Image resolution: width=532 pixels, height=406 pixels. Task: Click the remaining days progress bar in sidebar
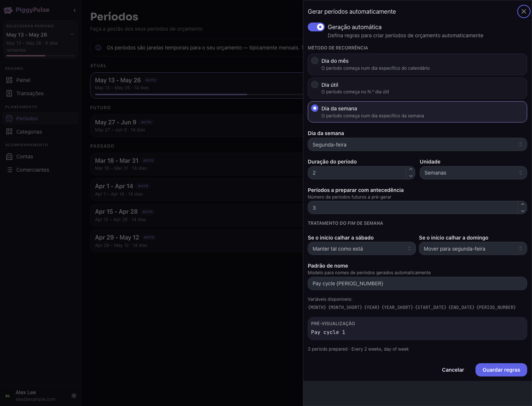click(x=40, y=56)
